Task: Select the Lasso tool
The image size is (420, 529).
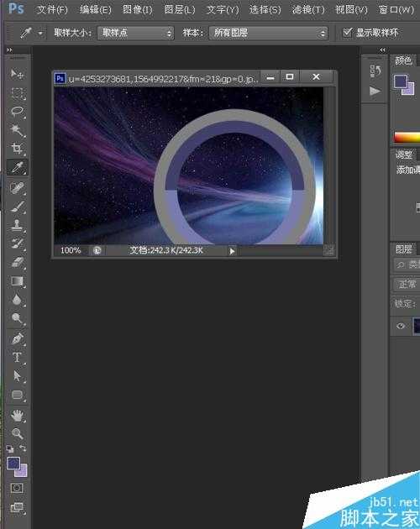Action: pyautogui.click(x=17, y=112)
